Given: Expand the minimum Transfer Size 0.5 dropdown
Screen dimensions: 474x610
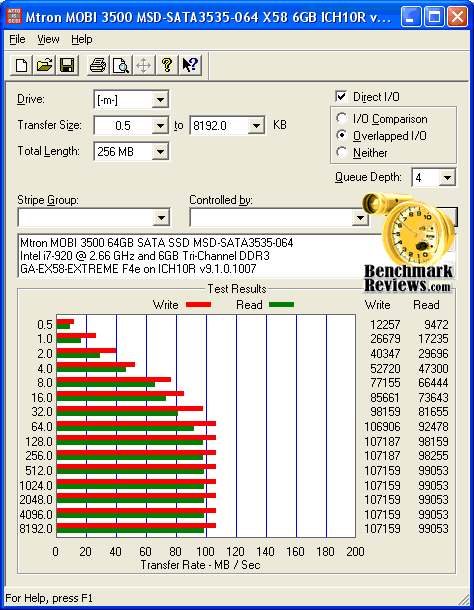Looking at the screenshot, I should (160, 126).
